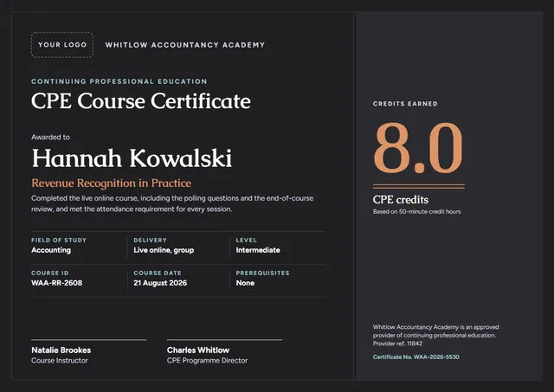
Task: Click the 'Awarded to' label
Action: tap(50, 137)
